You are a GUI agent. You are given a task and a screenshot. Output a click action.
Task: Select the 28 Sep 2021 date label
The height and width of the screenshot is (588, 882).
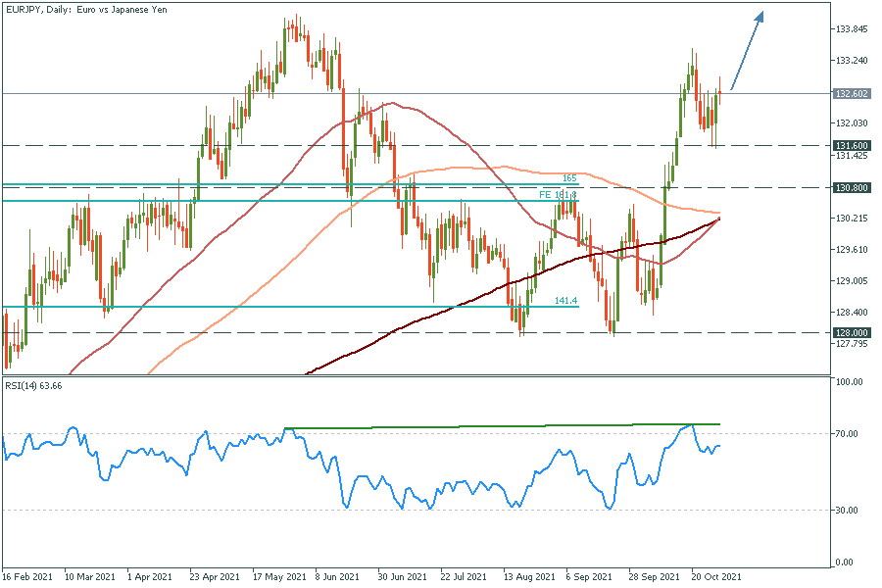pyautogui.click(x=653, y=578)
